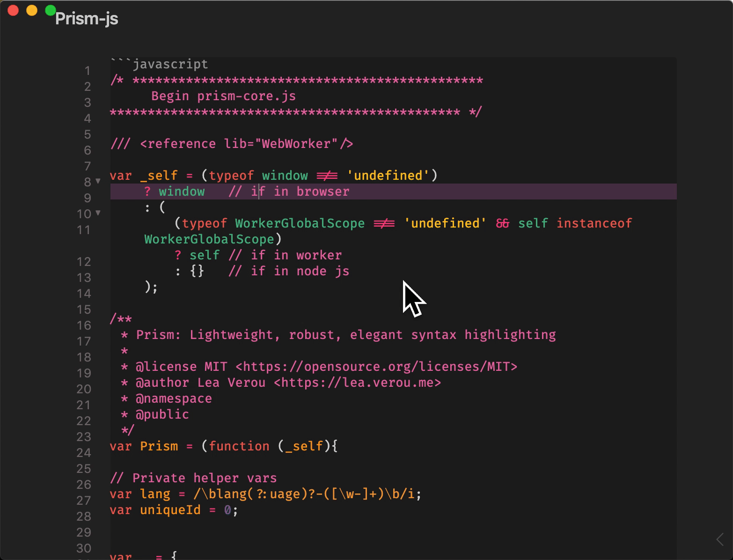733x560 pixels.
Task: Click the 'uniqueId' variable name
Action: coord(170,510)
